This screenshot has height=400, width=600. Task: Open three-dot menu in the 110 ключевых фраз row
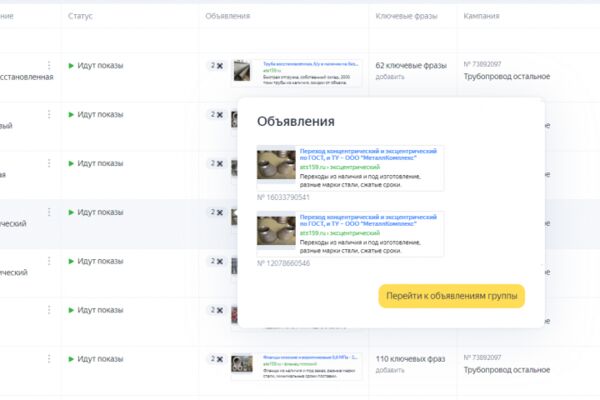click(49, 359)
